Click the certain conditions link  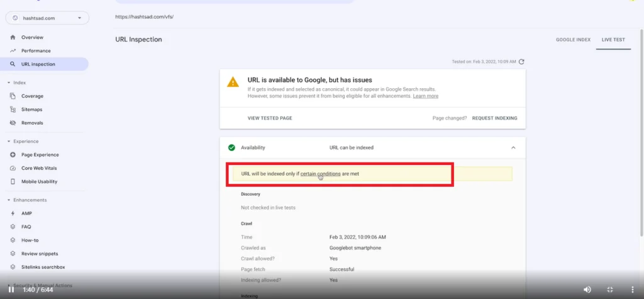[320, 174]
